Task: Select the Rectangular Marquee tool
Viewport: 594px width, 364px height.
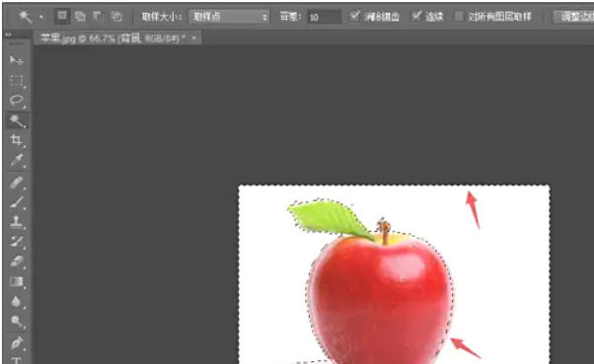Action: pos(17,80)
